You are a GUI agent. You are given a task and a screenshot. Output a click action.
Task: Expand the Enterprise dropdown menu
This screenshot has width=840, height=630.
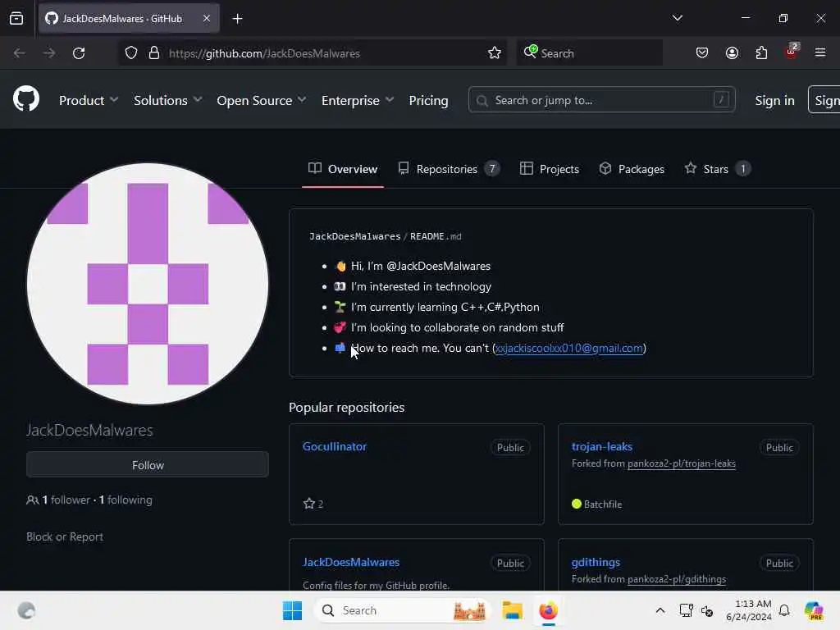point(358,100)
